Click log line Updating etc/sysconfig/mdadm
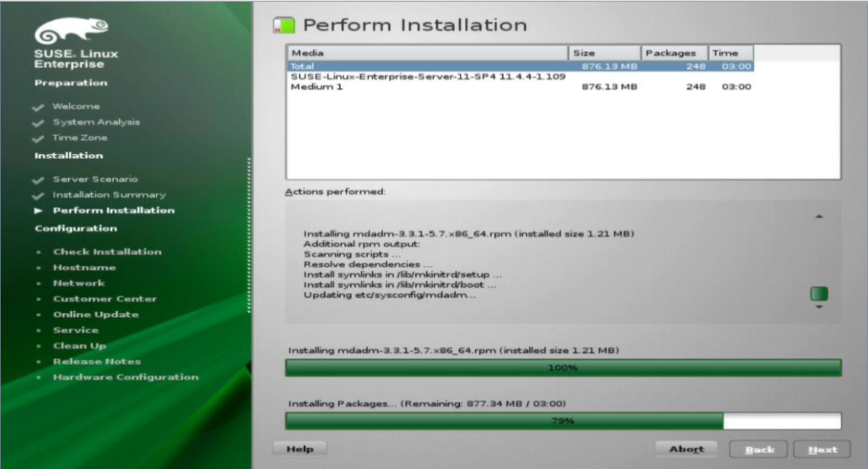Viewport: 868px width, 469px height. (x=390, y=295)
